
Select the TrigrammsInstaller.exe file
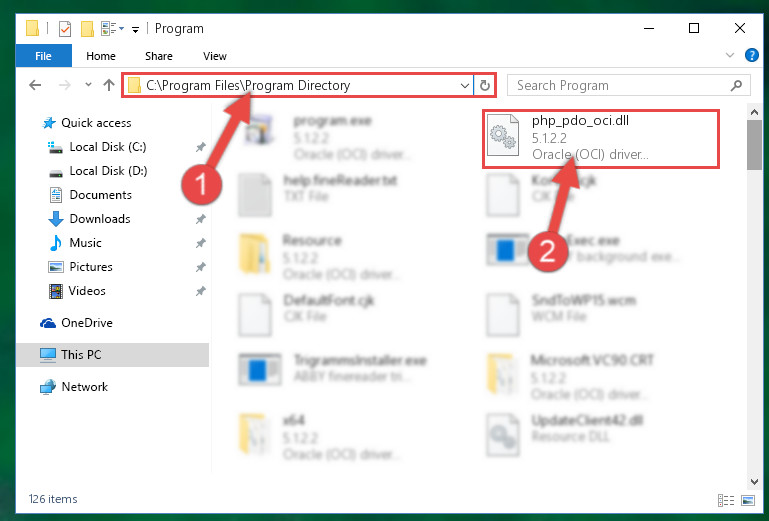tap(333, 368)
